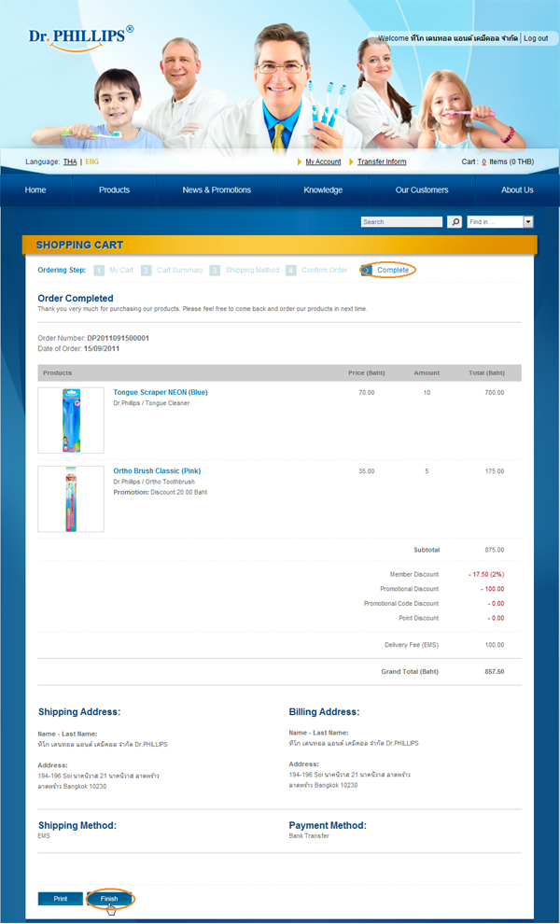The height and width of the screenshot is (924, 560).
Task: Go to the Products menu item
Action: click(114, 189)
